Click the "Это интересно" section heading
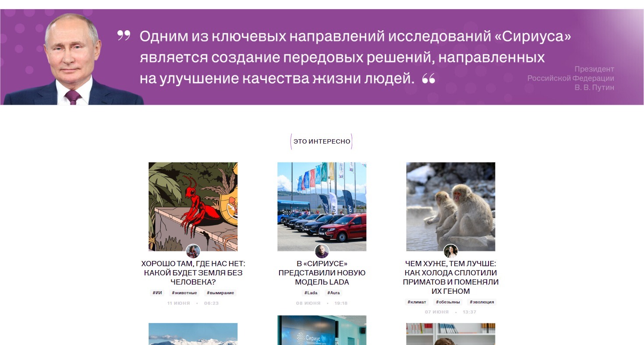 [322, 141]
